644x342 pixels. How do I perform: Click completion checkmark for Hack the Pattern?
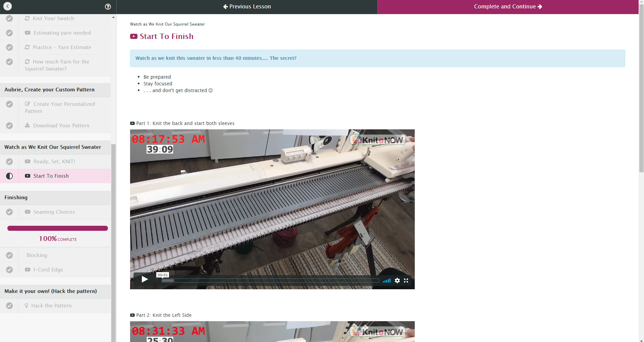[x=9, y=306]
